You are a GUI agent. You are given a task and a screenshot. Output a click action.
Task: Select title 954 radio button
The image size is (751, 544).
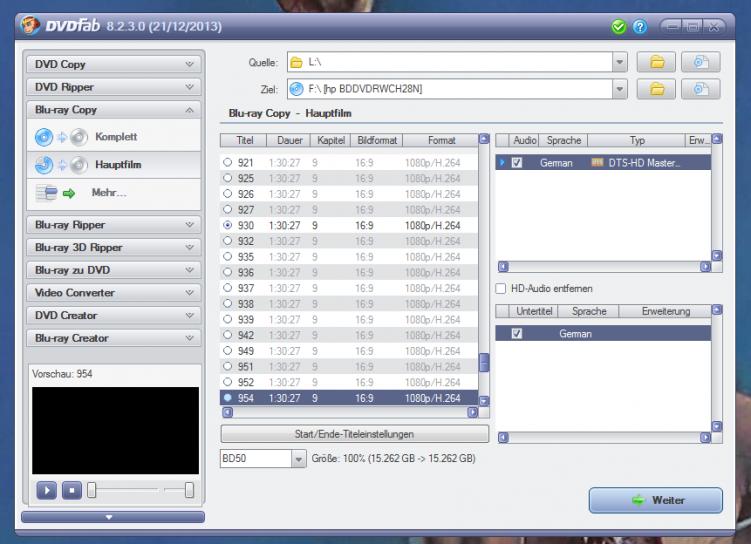(x=228, y=397)
